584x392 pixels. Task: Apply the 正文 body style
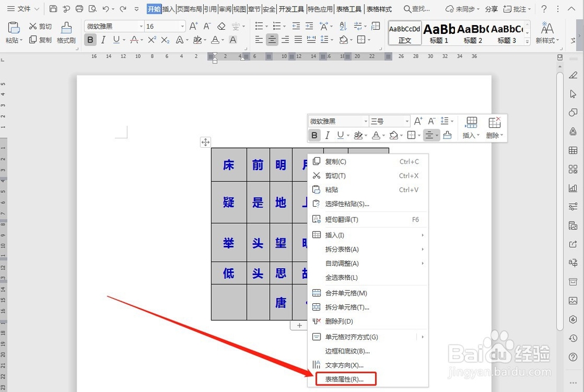[405, 33]
